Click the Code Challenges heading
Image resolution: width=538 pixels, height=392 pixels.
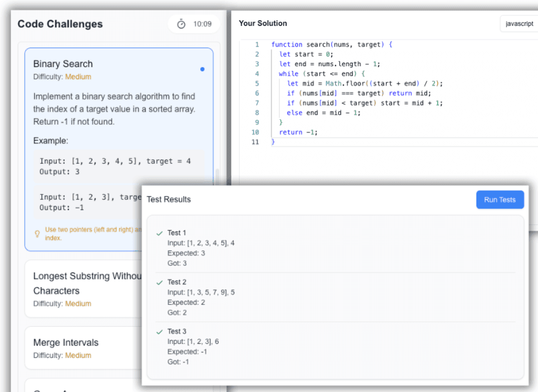click(60, 24)
